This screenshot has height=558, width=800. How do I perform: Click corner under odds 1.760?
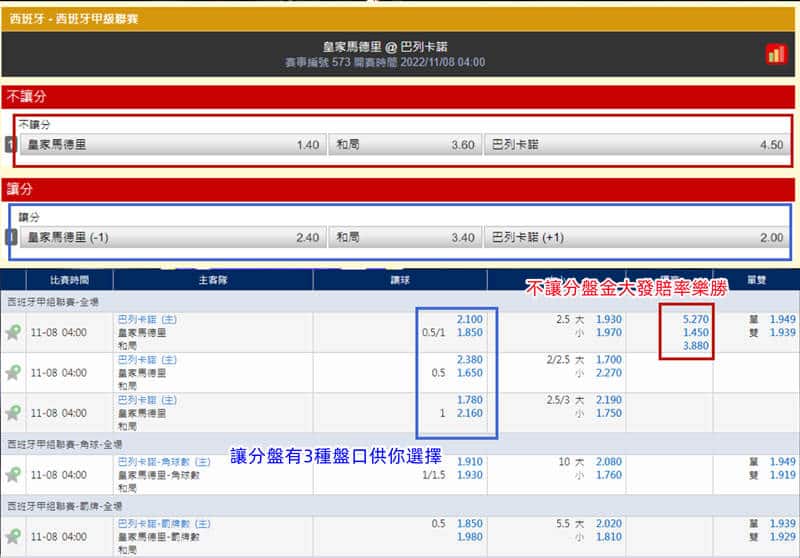tap(609, 475)
